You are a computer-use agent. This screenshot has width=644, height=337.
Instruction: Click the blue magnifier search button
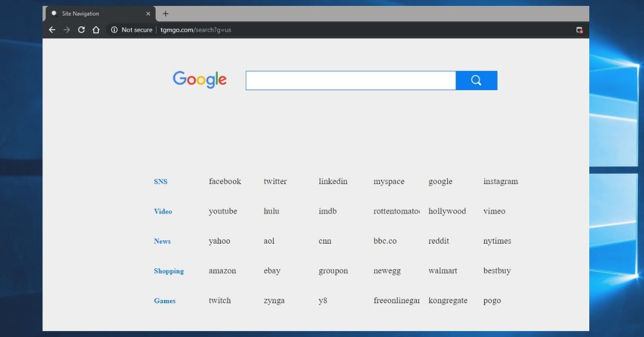477,80
